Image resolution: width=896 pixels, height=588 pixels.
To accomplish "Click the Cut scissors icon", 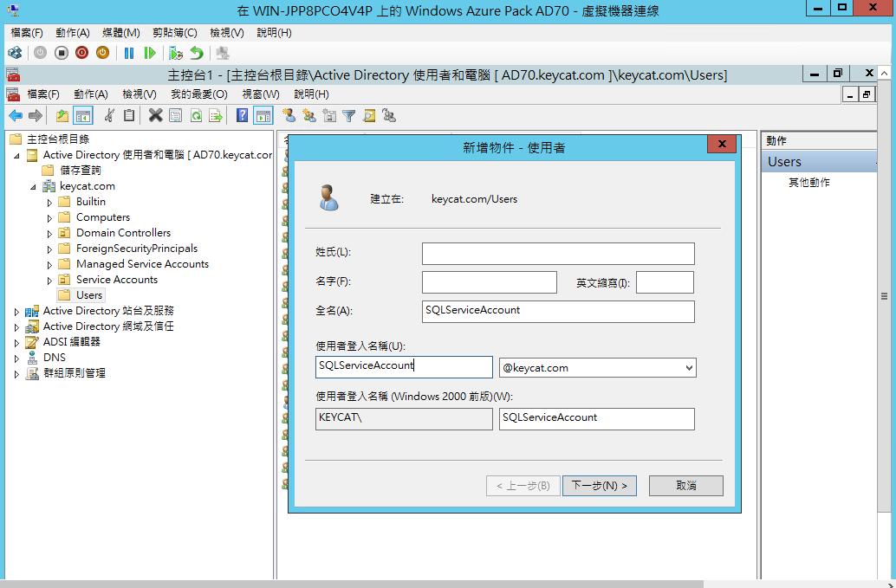I will (x=109, y=116).
